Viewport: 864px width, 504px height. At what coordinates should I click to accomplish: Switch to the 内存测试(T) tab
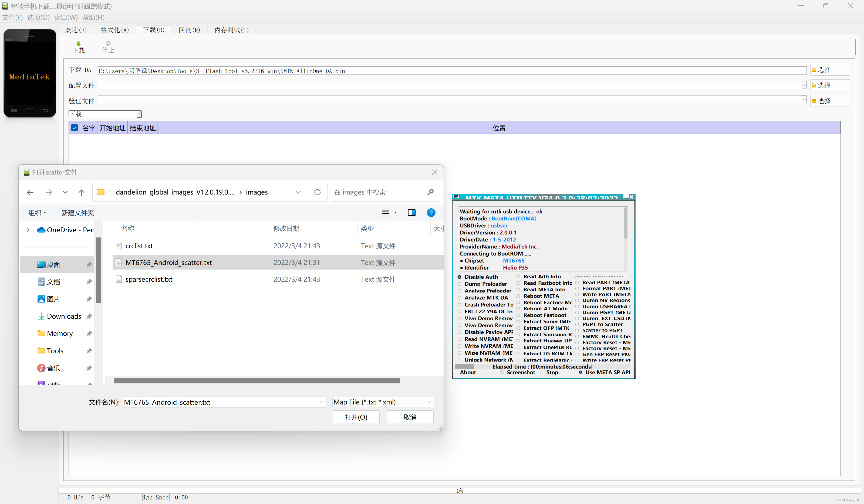tap(232, 30)
